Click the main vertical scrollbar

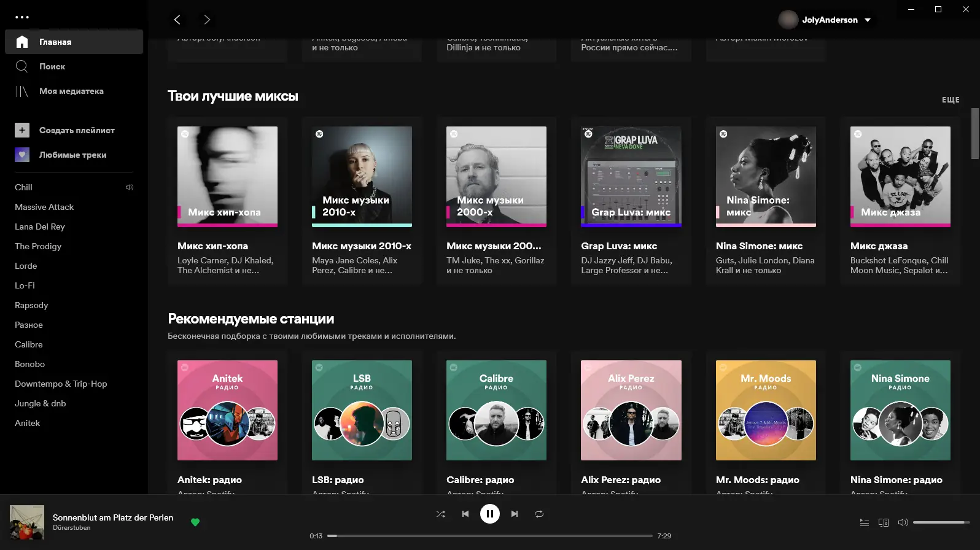(975, 133)
